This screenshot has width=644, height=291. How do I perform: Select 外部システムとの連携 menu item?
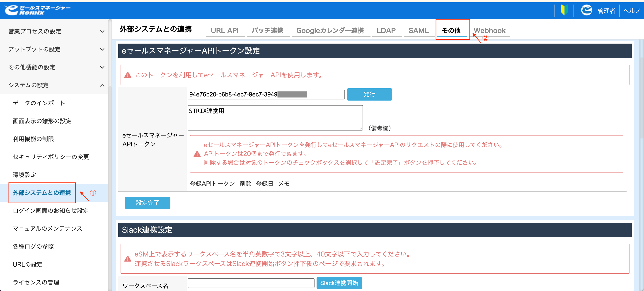click(x=42, y=192)
